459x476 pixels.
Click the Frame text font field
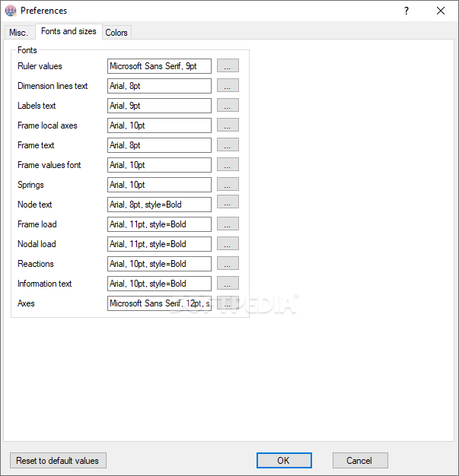(159, 145)
